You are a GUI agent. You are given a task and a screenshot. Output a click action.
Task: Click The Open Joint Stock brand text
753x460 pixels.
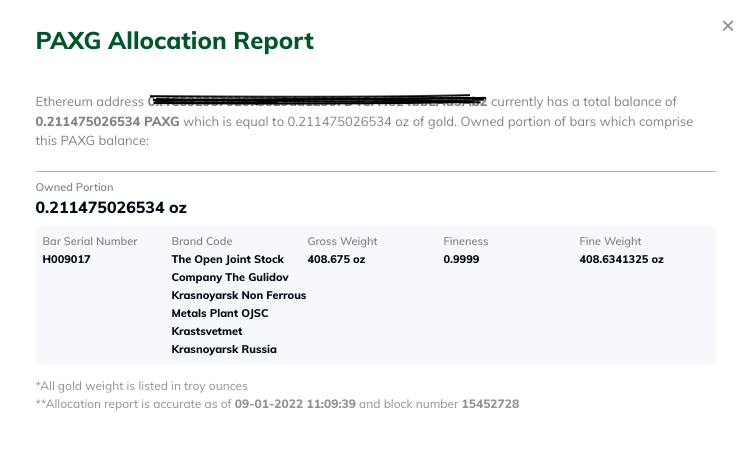point(228,259)
